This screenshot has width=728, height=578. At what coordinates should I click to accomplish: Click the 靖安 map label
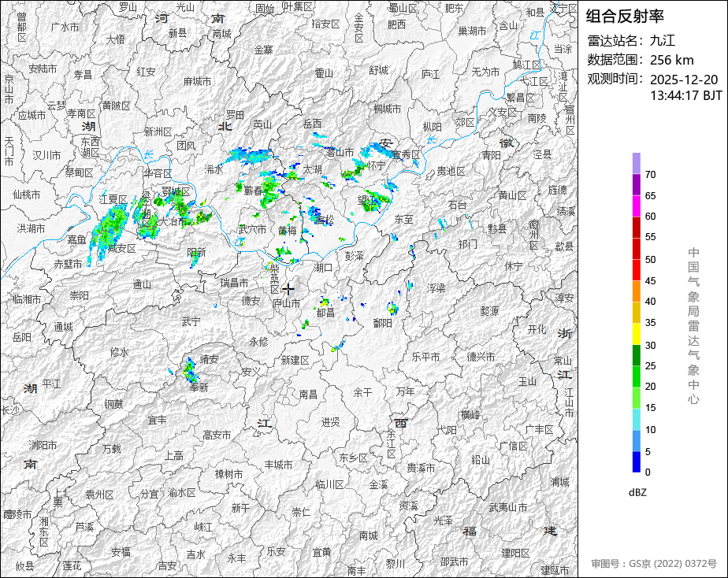[209, 359]
